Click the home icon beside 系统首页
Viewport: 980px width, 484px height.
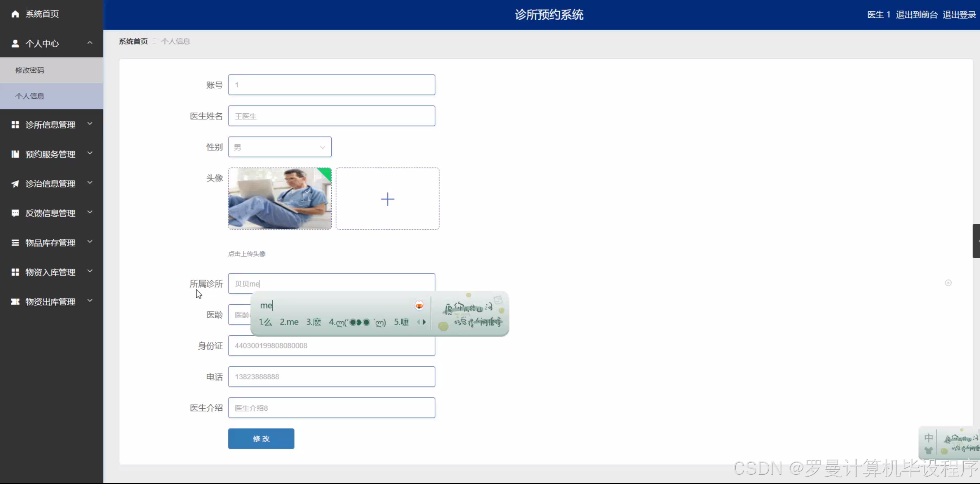(15, 14)
